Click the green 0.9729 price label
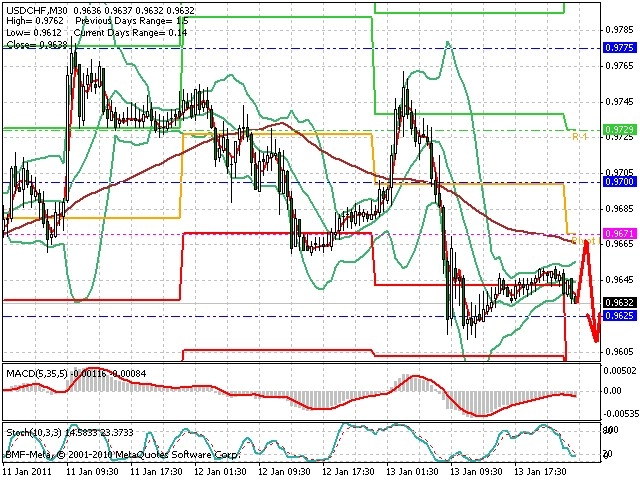Image resolution: width=640 pixels, height=480 pixels. coord(620,129)
